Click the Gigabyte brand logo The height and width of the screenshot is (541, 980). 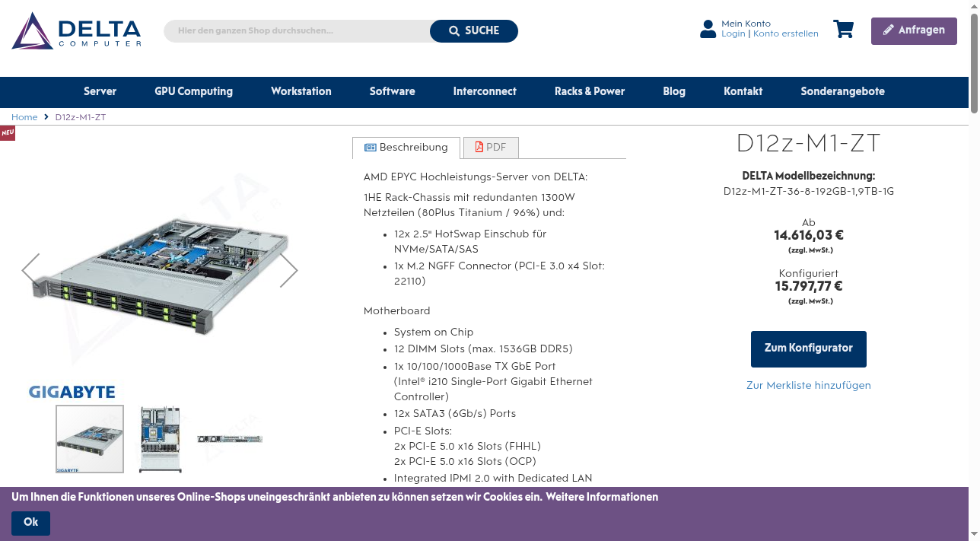pyautogui.click(x=72, y=392)
